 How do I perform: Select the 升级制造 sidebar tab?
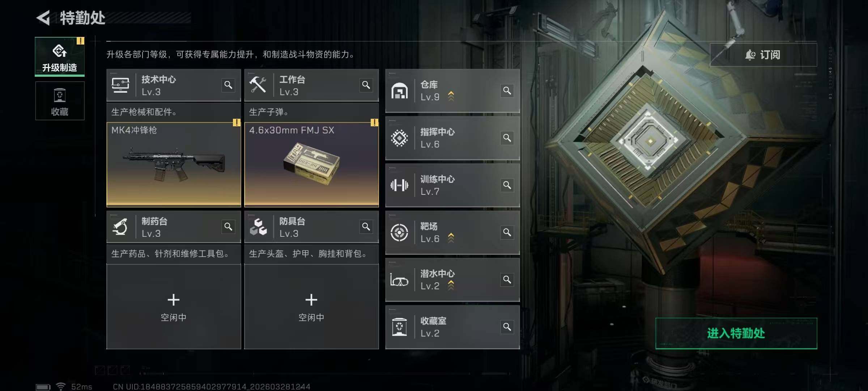coord(60,56)
